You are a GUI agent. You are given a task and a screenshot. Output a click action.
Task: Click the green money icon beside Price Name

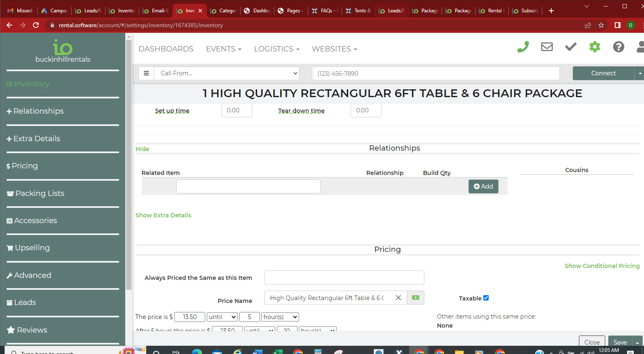[415, 298]
